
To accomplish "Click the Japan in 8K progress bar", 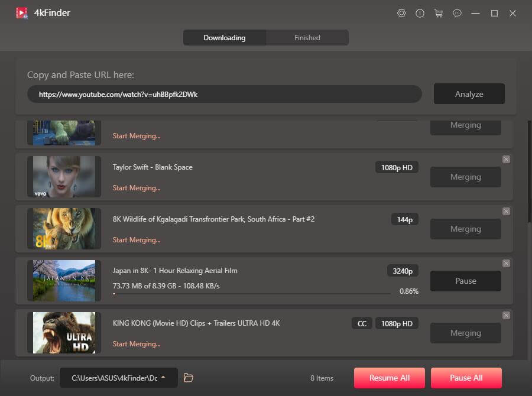I will [251, 293].
